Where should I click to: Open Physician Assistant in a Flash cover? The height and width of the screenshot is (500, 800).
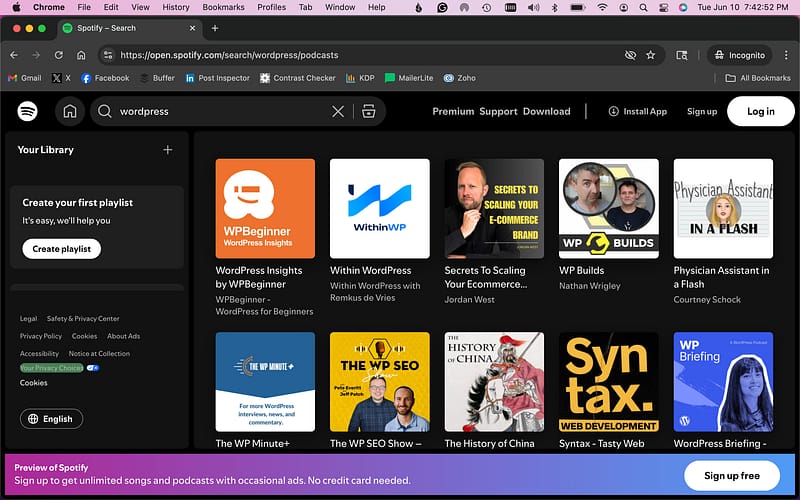pos(723,209)
